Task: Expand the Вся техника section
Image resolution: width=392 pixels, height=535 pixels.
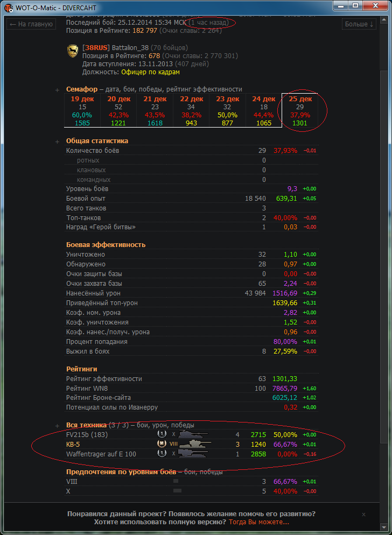Action: click(x=58, y=426)
